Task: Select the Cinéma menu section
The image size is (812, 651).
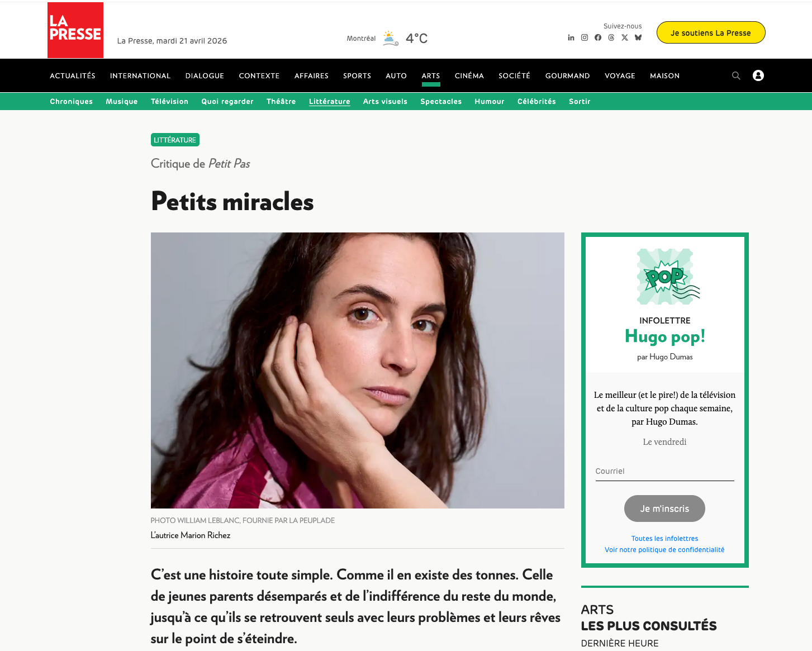Action: 469,76
